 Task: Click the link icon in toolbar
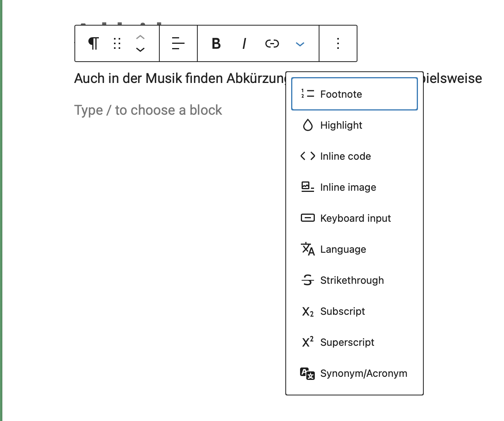click(x=272, y=43)
